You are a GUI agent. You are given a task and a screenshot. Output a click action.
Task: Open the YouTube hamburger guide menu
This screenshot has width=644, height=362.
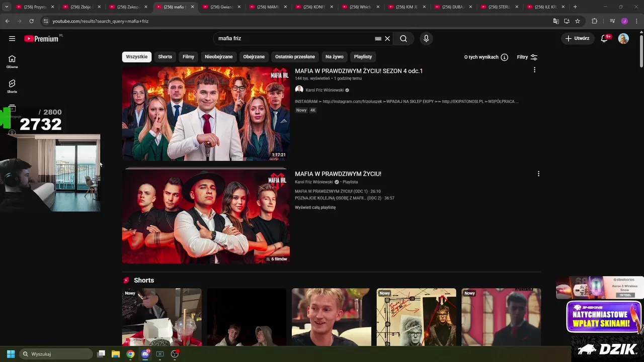(x=12, y=39)
